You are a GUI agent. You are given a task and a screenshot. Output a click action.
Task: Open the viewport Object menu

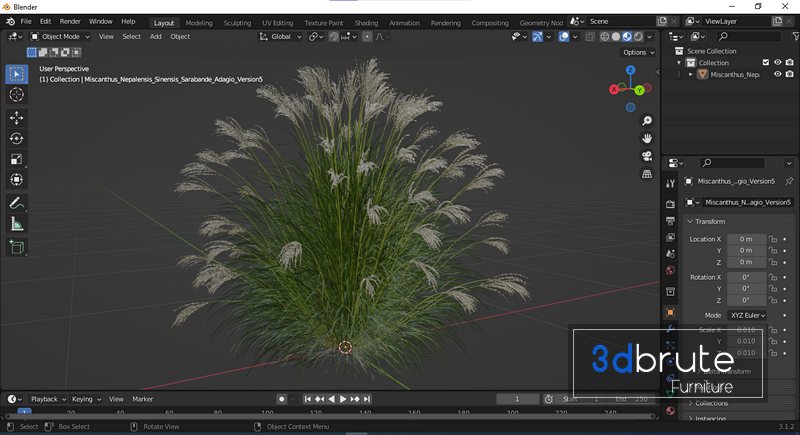(x=180, y=37)
